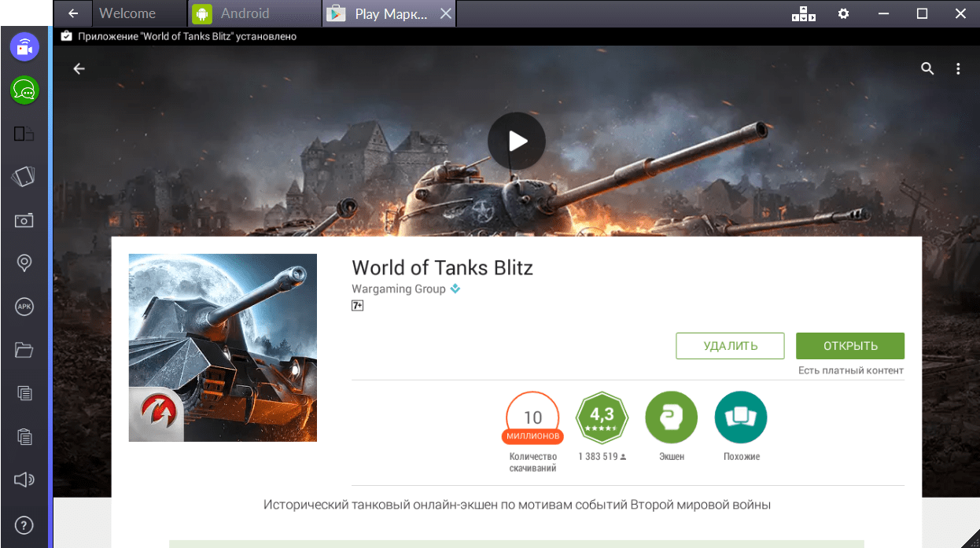Image resolution: width=980 pixels, height=548 pixels.
Task: Open the green chat bubble icon
Action: 24,90
